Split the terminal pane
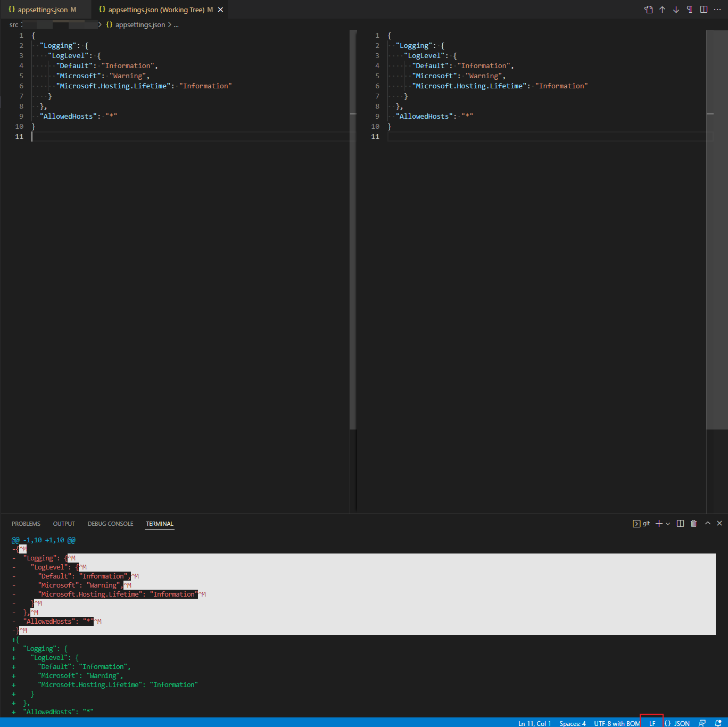Screen dimensions: 728x727 [680, 523]
